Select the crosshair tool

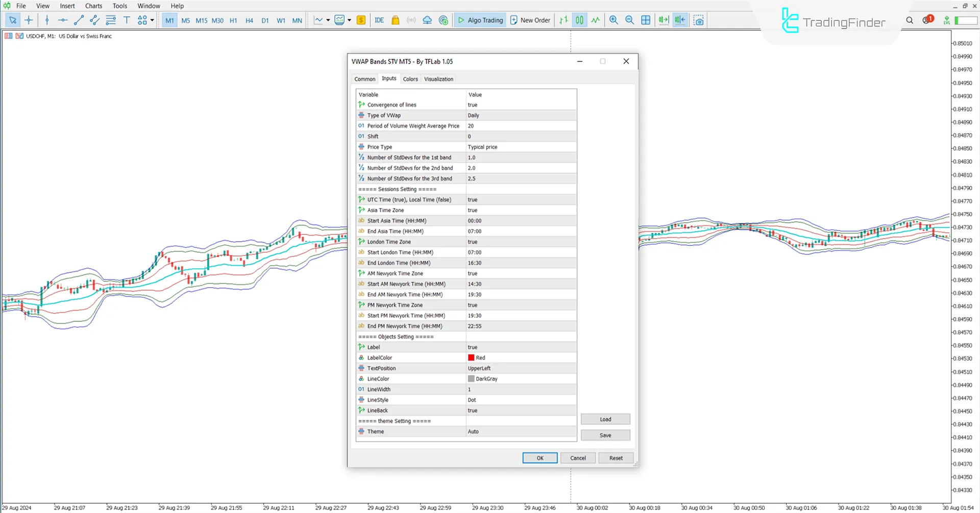[29, 20]
